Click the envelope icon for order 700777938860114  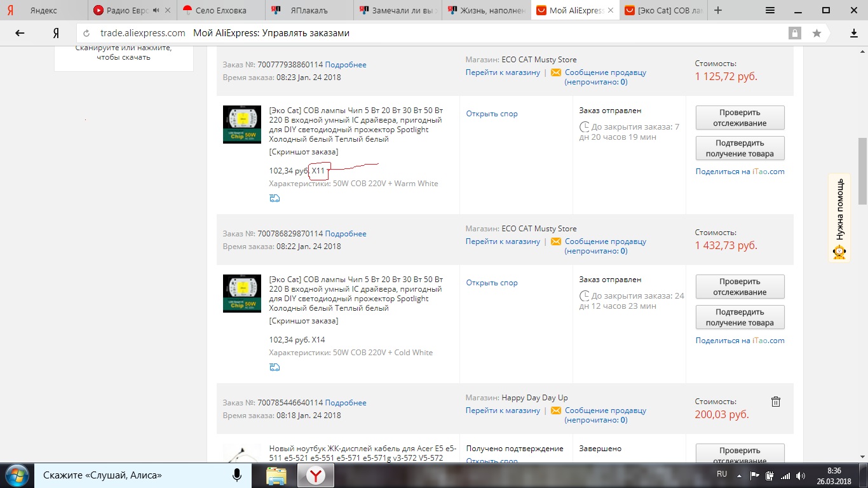(555, 72)
